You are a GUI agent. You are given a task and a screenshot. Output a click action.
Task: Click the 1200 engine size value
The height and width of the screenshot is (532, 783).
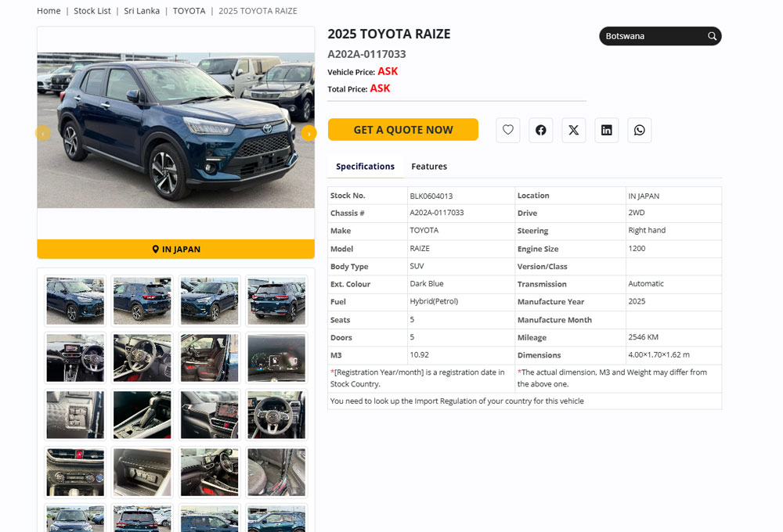coord(637,248)
